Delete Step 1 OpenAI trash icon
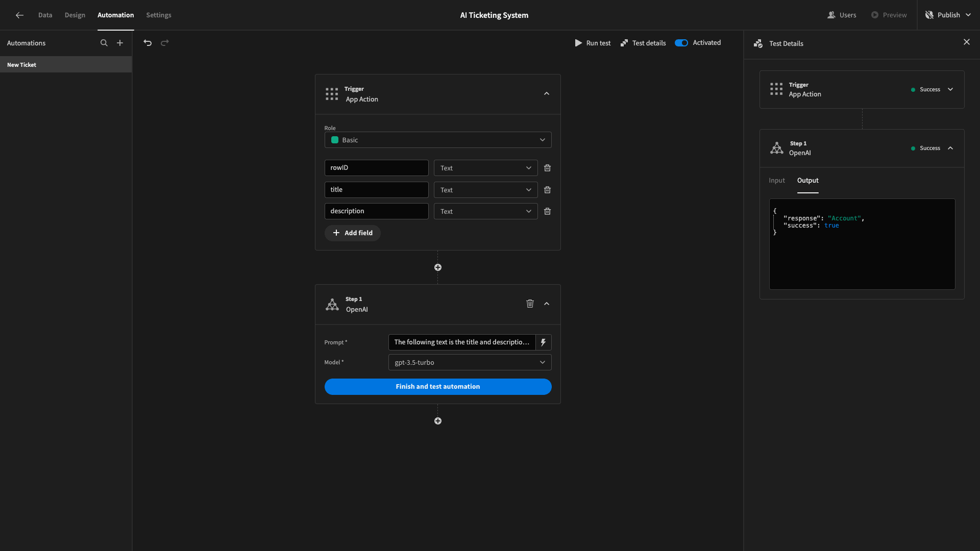 click(x=530, y=304)
